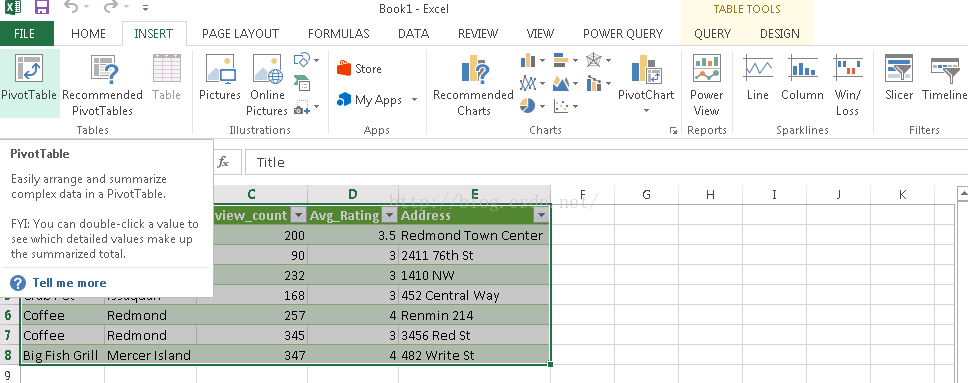The width and height of the screenshot is (968, 383).
Task: Select row 9 header
Action: 9,375
